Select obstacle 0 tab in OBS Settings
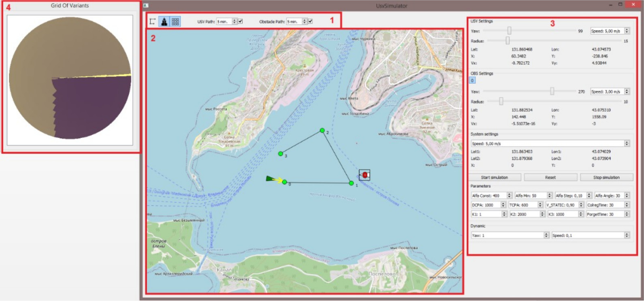The width and height of the screenshot is (644, 301). point(472,81)
